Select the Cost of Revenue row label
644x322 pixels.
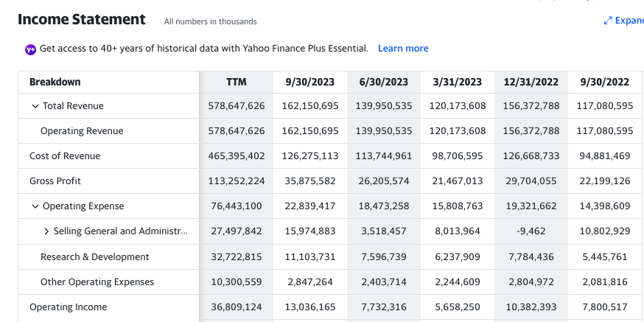point(65,156)
